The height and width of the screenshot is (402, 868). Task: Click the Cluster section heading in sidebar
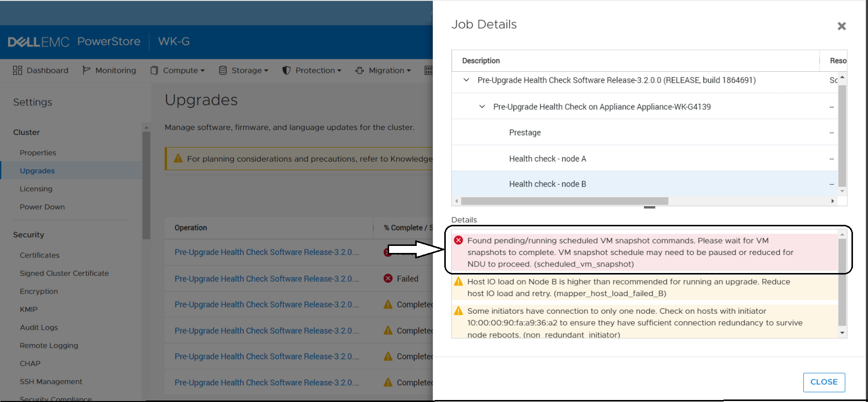pos(27,132)
